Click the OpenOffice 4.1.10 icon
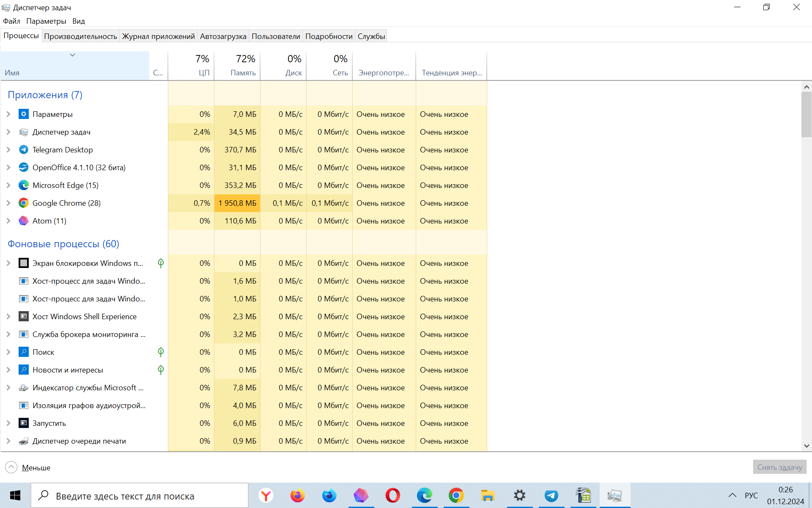The width and height of the screenshot is (812, 508). [x=24, y=167]
